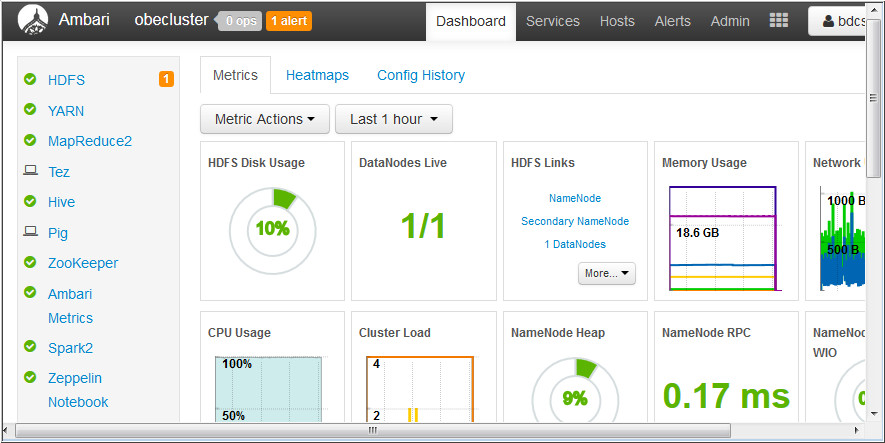The image size is (885, 443).
Task: Expand the More... dropdown in HDFS Links
Action: pyautogui.click(x=607, y=273)
